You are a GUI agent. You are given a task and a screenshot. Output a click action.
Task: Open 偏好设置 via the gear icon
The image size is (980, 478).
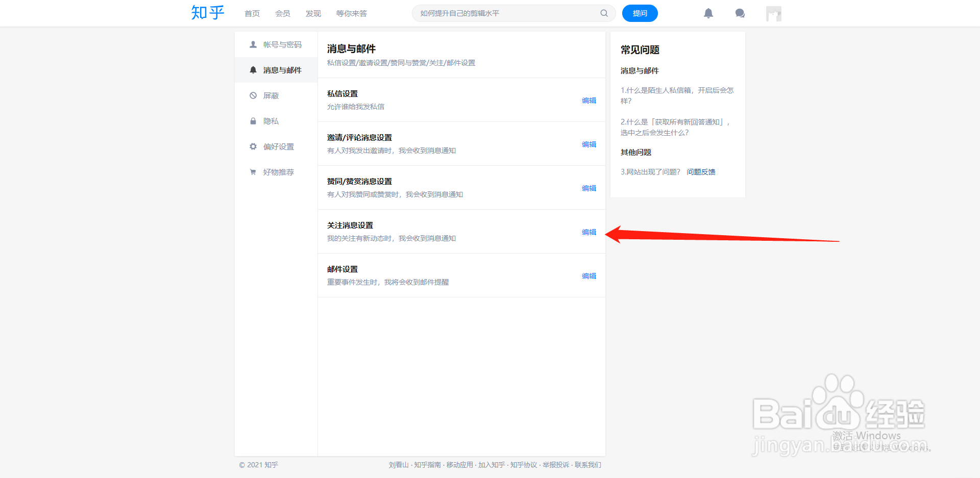253,146
